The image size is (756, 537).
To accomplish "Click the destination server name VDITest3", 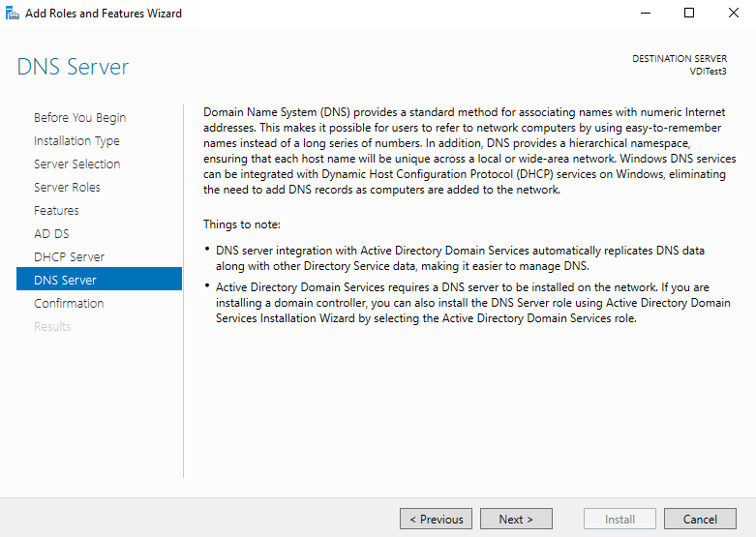I will pyautogui.click(x=707, y=72).
